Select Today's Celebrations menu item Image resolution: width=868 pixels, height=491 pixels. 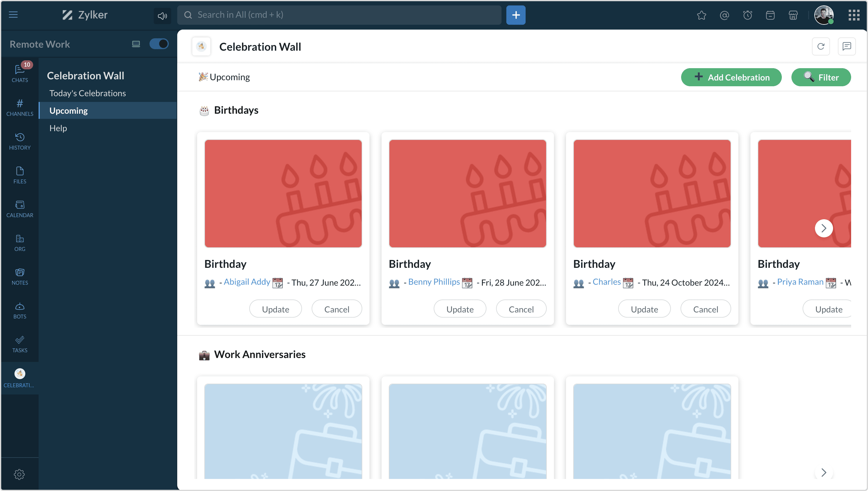coord(87,93)
